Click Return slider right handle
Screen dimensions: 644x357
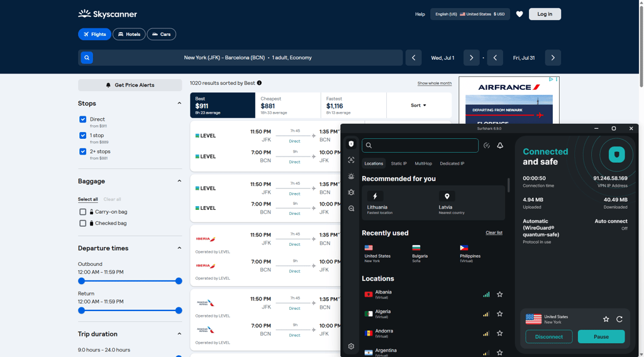coord(179,310)
